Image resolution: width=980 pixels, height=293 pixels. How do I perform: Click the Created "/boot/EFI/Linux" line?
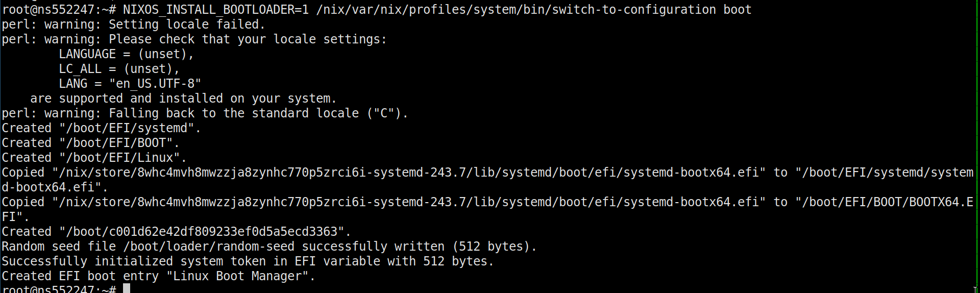pos(94,158)
